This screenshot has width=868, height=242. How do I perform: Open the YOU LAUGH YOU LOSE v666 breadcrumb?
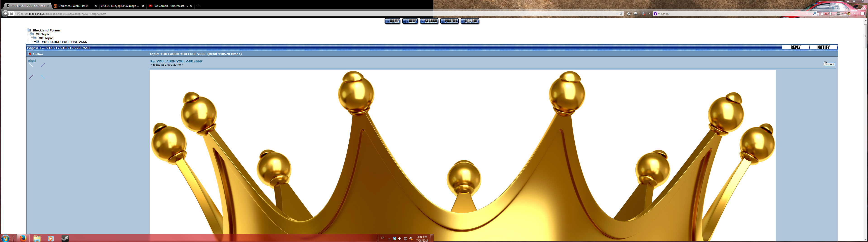point(64,42)
